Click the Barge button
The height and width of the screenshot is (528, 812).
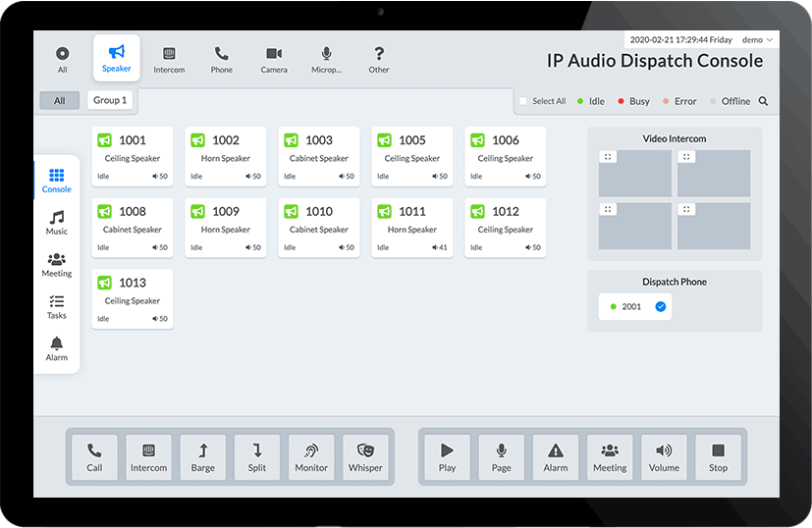point(203,457)
